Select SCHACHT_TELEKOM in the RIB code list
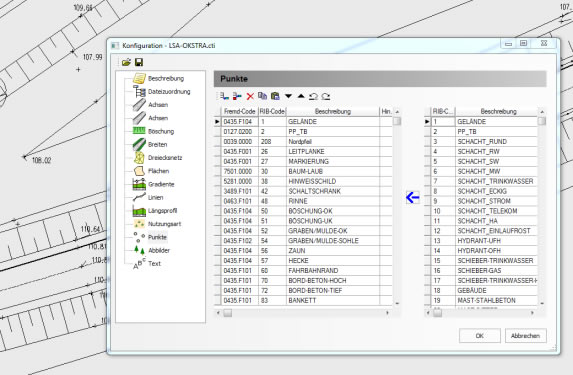Screen dimensions: 573x375 tap(481, 211)
